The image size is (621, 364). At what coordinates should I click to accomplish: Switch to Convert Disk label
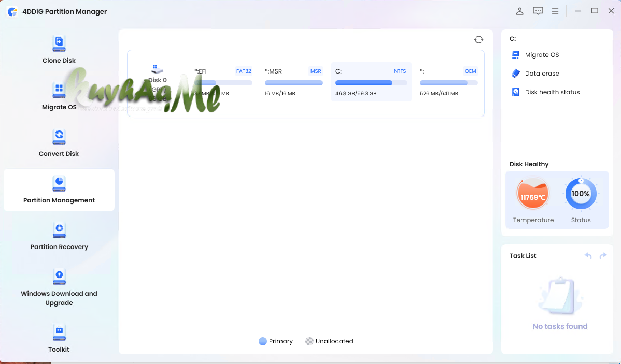(x=59, y=154)
